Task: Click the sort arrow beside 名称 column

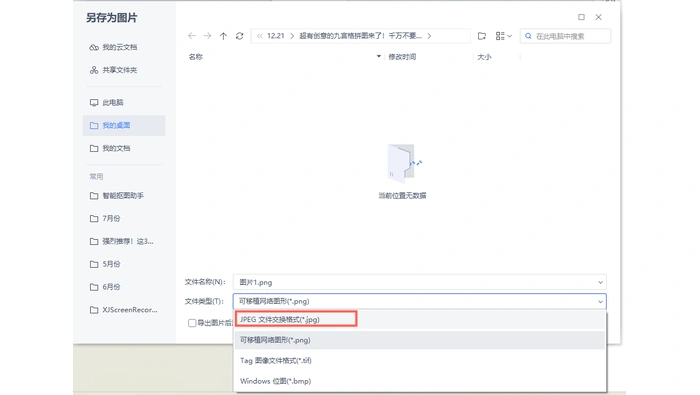Action: click(x=379, y=56)
